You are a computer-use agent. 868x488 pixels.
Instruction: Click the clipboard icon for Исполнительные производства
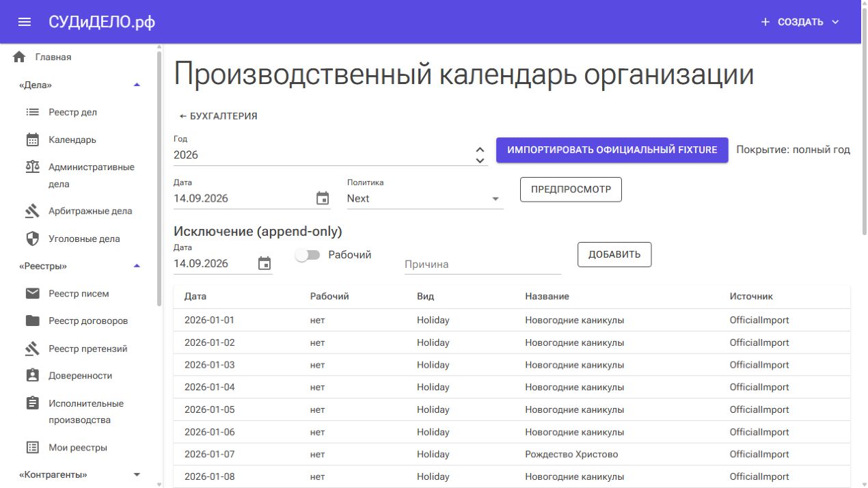tap(32, 403)
